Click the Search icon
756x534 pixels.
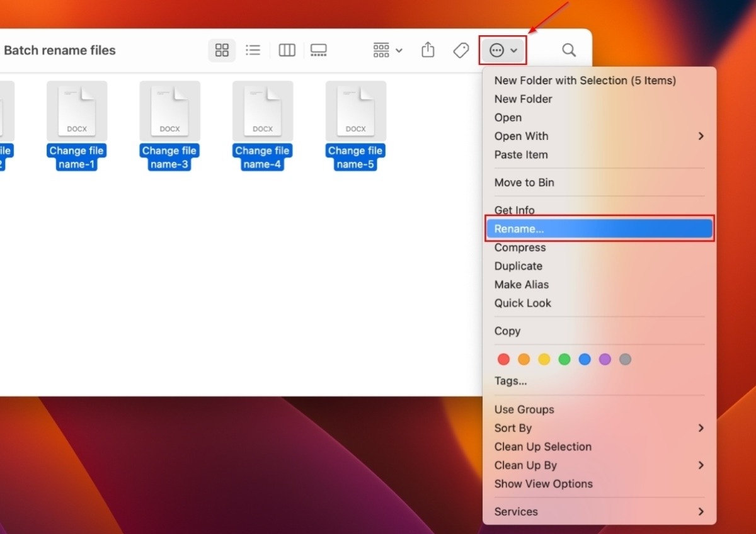568,50
